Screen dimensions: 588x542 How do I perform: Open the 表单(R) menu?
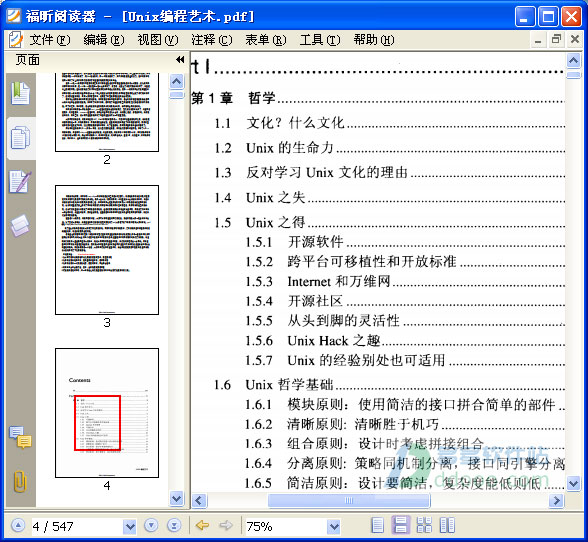pyautogui.click(x=266, y=40)
